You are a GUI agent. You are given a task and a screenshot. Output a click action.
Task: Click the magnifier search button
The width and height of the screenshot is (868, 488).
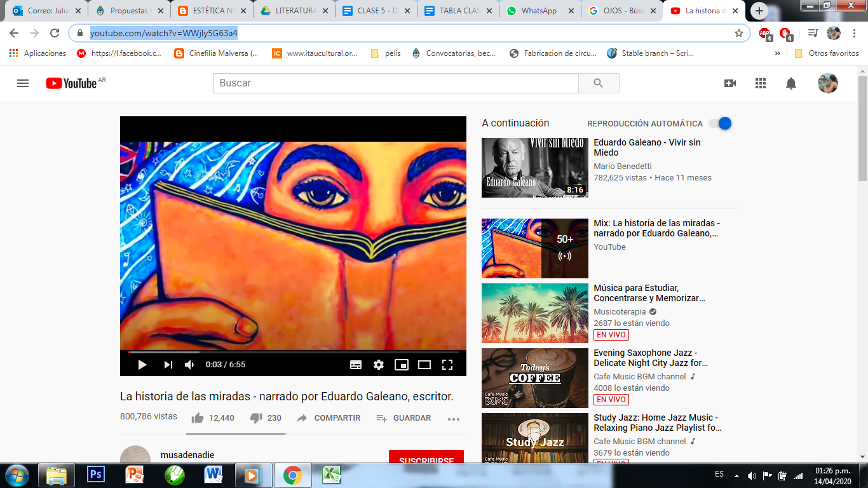599,83
